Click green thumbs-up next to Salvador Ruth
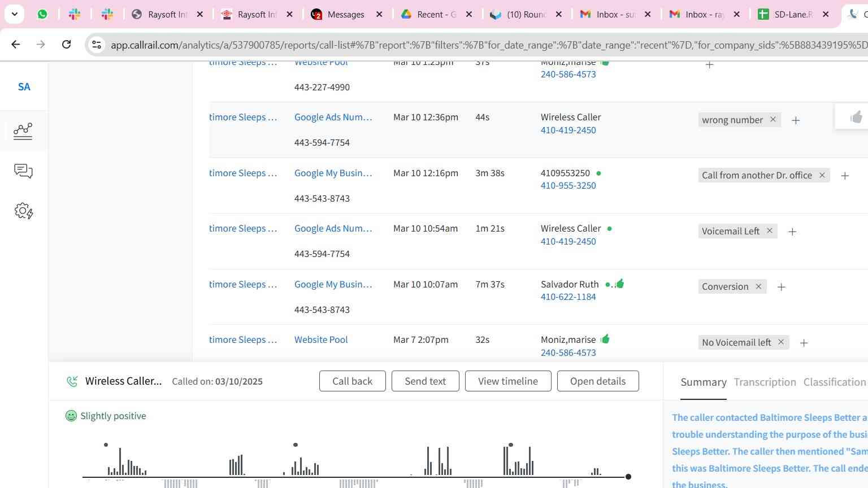Screen dimensions: 868x488 620,284
